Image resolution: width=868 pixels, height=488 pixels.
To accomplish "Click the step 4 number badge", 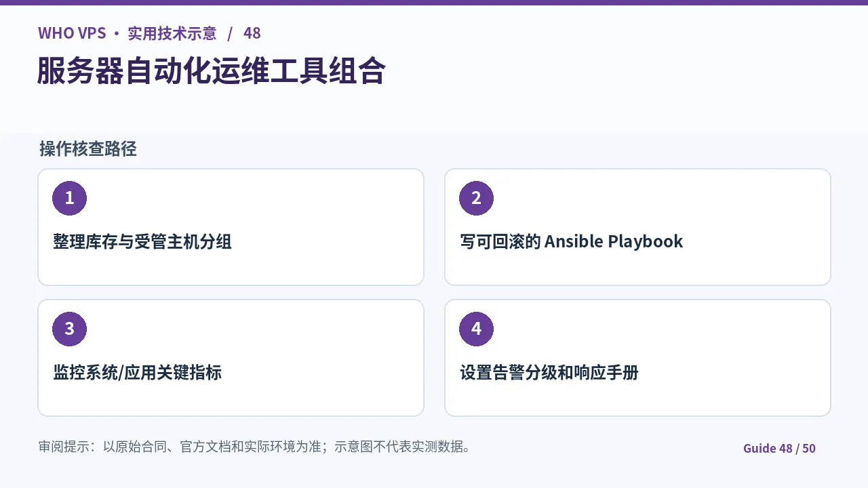I will click(x=476, y=329).
